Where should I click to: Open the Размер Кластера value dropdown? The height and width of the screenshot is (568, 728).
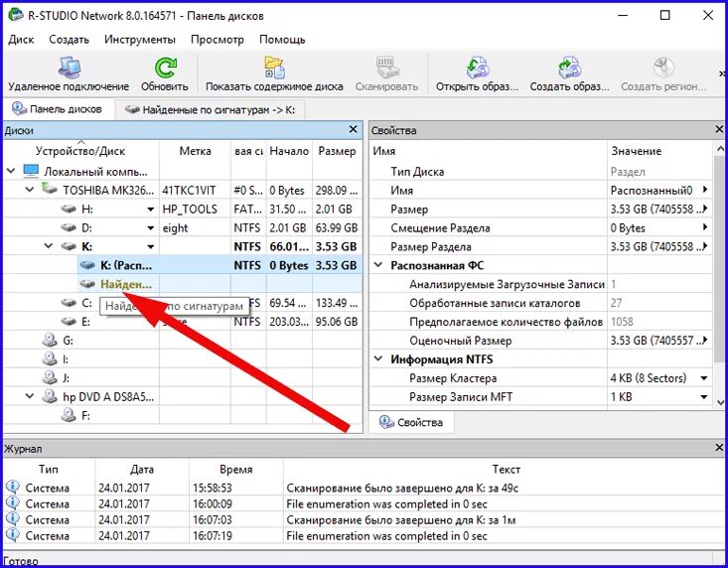[x=704, y=378]
